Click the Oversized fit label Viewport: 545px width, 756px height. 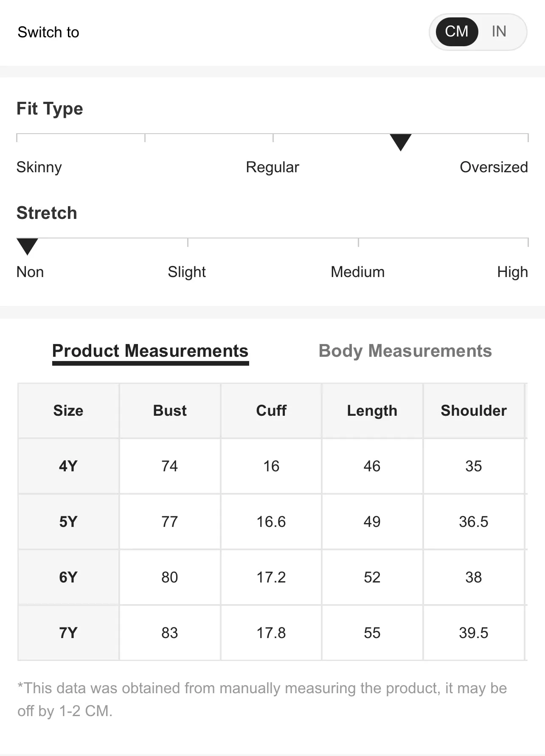tap(494, 167)
